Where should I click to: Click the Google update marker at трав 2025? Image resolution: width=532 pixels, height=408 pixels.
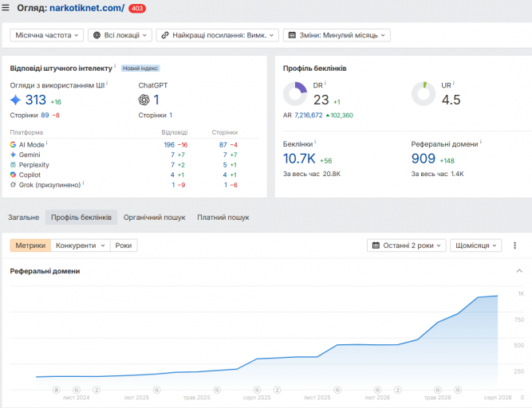pyautogui.click(x=217, y=390)
